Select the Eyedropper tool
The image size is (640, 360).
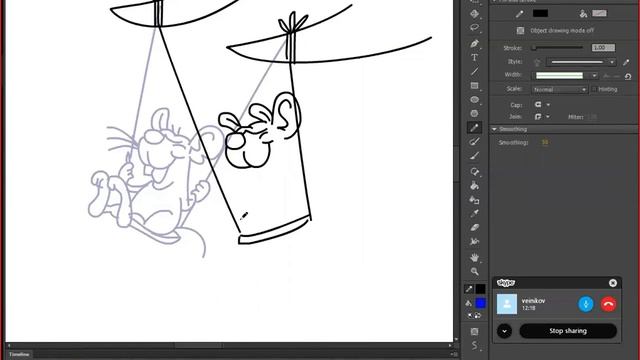[x=474, y=213]
